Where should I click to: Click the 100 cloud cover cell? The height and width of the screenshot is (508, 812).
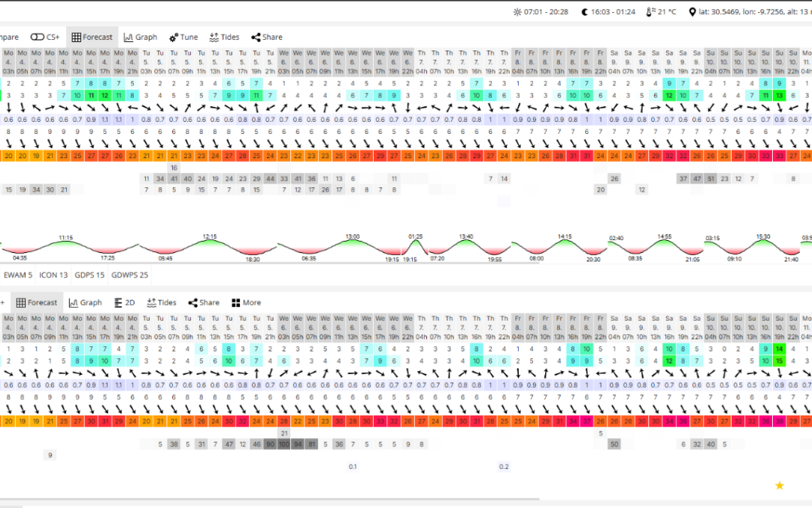[283, 444]
